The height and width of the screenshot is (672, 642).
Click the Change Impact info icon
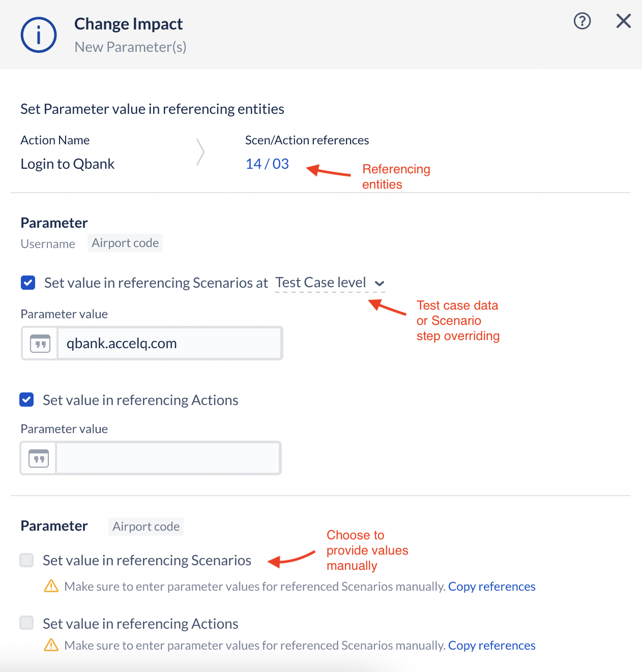pos(39,35)
